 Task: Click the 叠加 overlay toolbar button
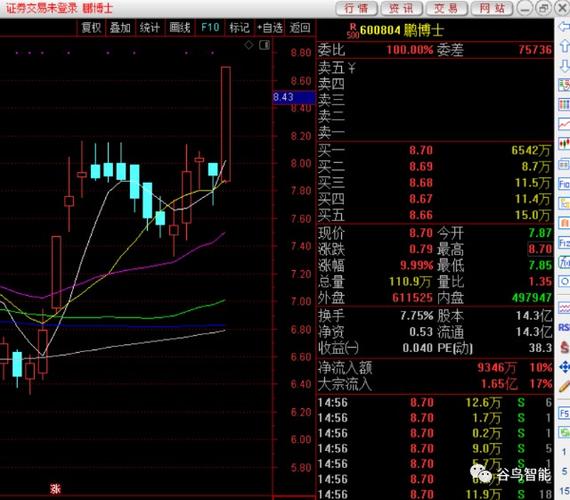120,28
